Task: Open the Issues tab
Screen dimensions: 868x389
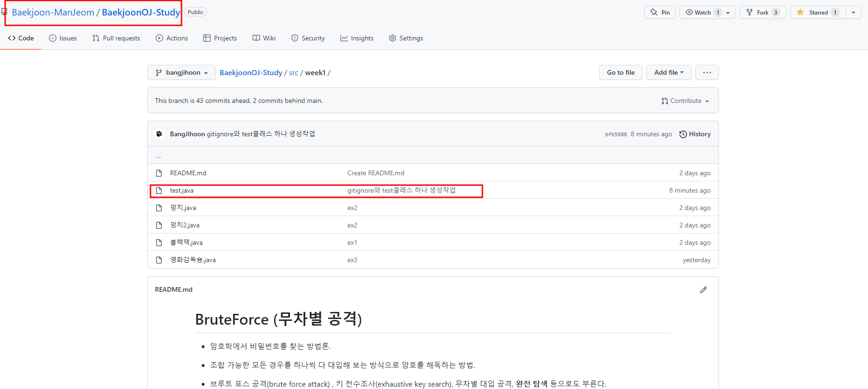Action: [x=63, y=38]
